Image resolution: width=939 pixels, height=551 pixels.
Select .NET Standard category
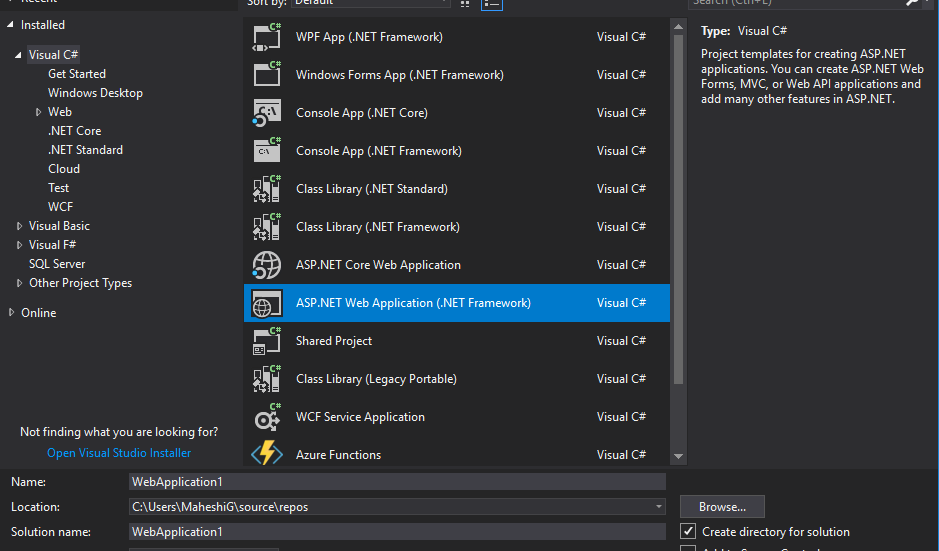pos(85,150)
